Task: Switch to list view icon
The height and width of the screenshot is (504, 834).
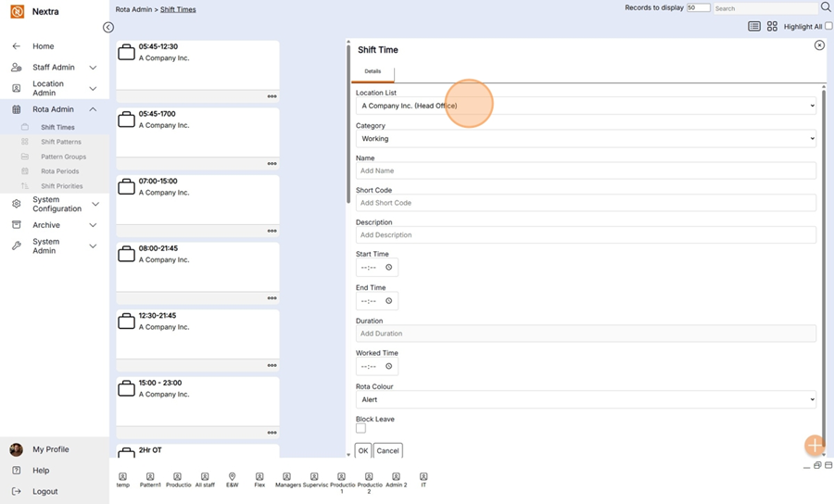Action: tap(754, 27)
